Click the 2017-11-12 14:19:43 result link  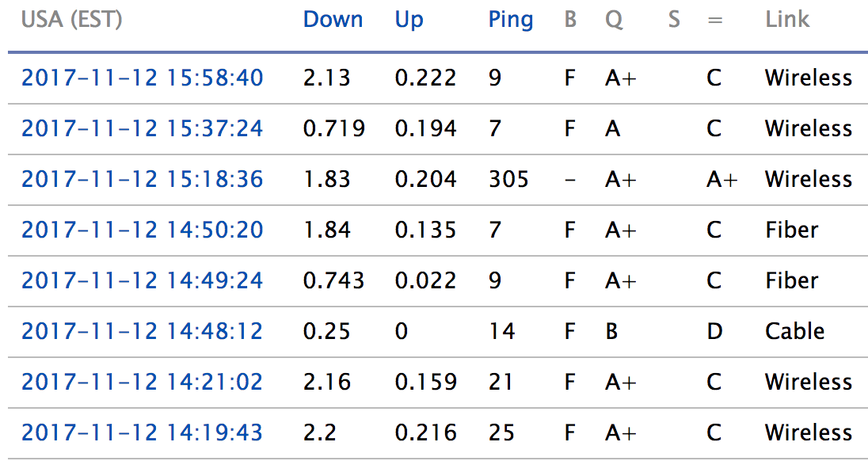(x=142, y=432)
